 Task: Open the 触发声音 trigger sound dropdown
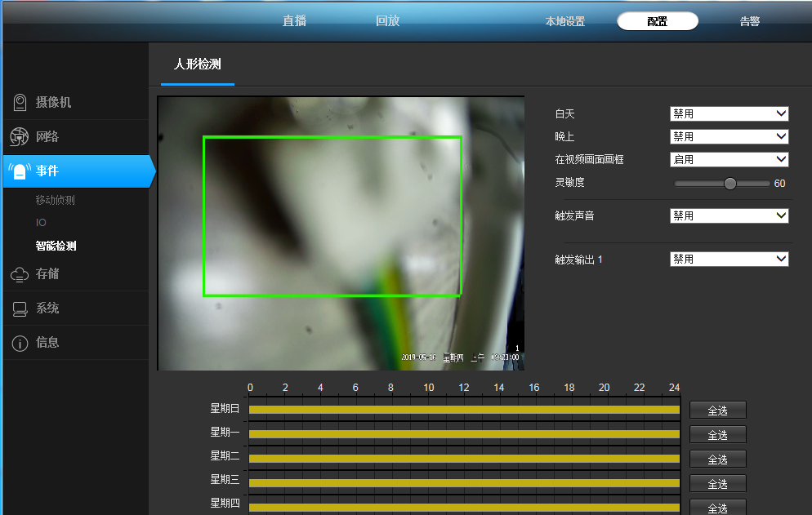pos(728,215)
